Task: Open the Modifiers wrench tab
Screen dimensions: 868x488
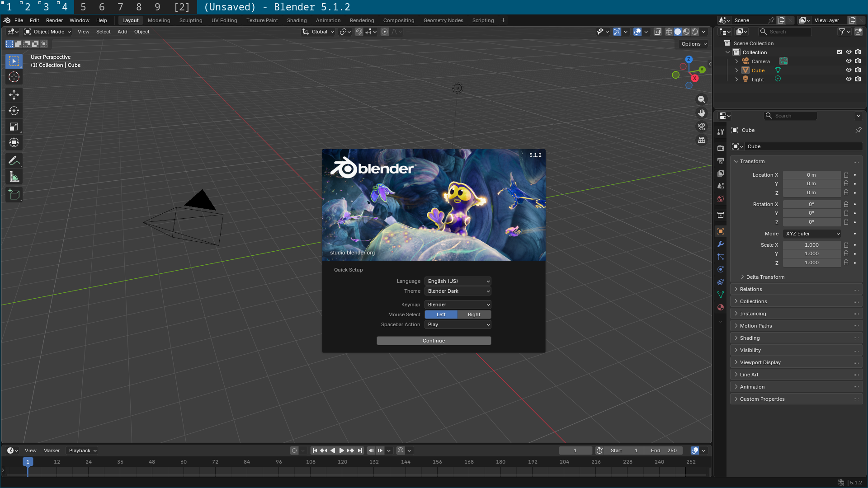Action: pyautogui.click(x=721, y=244)
